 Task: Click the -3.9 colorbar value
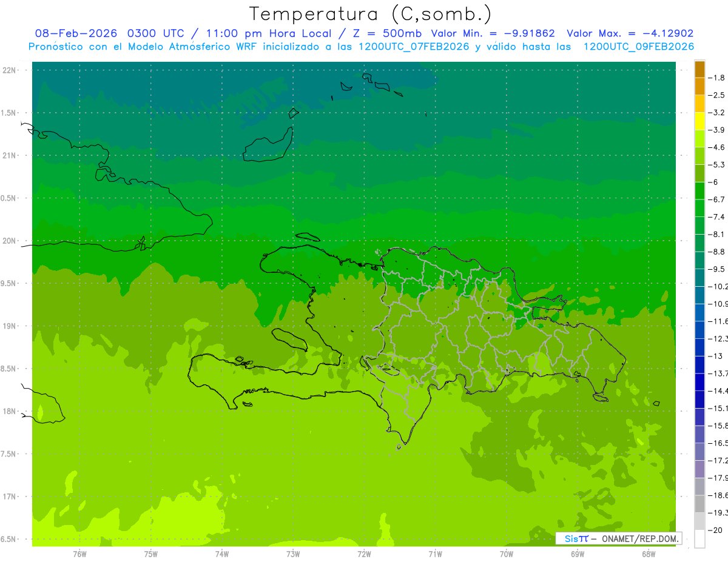coord(716,130)
